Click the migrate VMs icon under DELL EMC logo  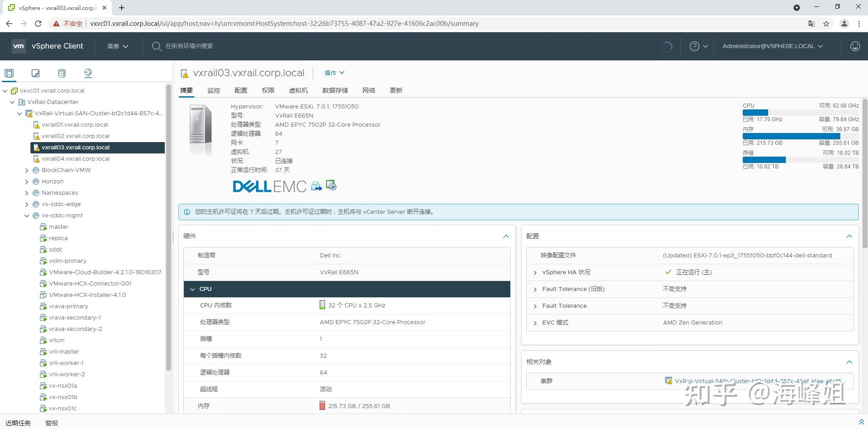(x=316, y=186)
